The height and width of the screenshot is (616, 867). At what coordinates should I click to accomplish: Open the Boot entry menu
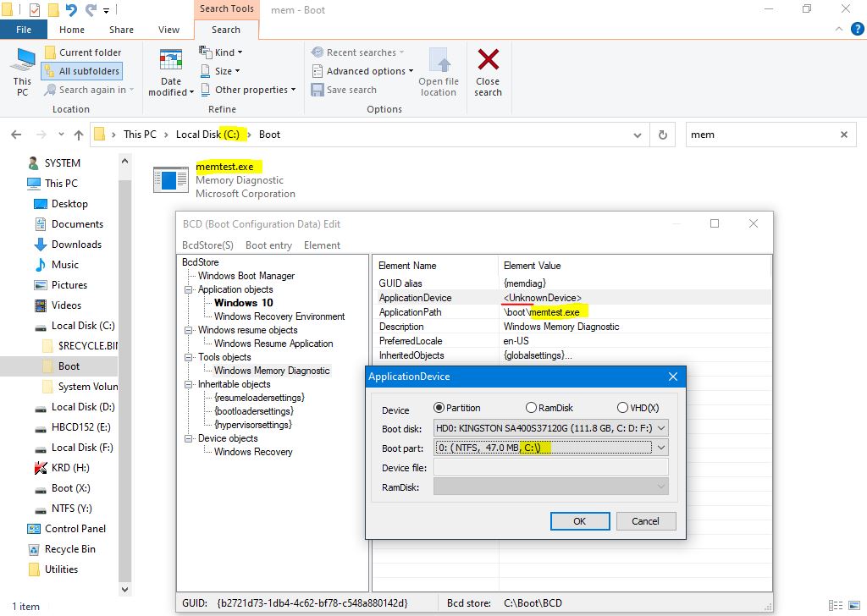point(268,245)
